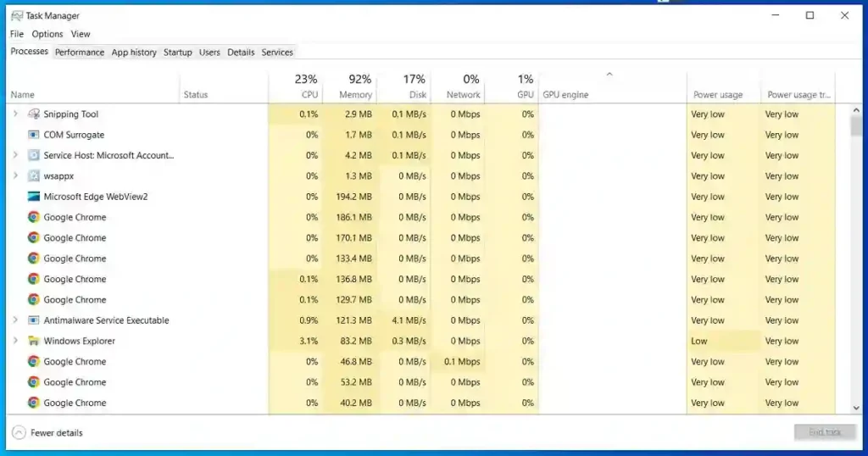
Task: Select the wsappx process name
Action: pyautogui.click(x=58, y=176)
